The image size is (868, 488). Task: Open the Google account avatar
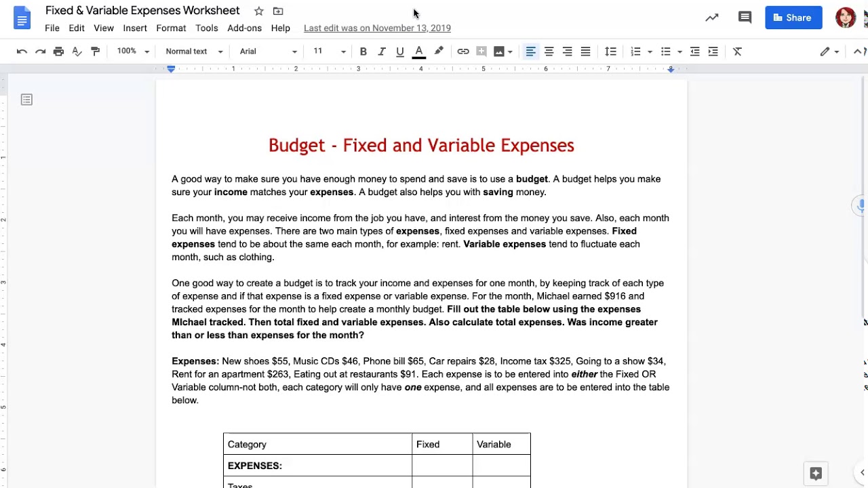tap(846, 18)
